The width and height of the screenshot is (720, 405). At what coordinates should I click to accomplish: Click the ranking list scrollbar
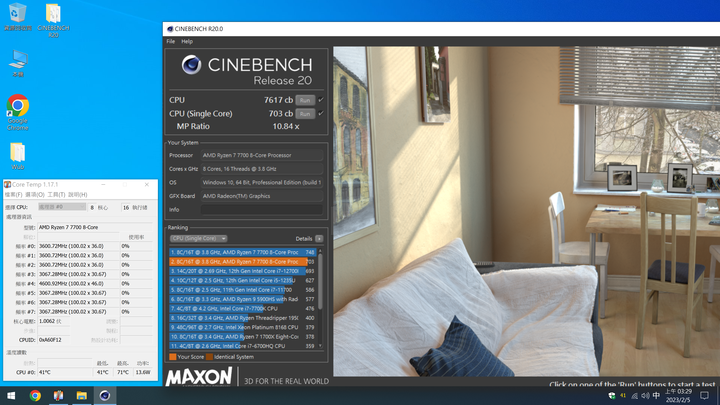[320, 281]
